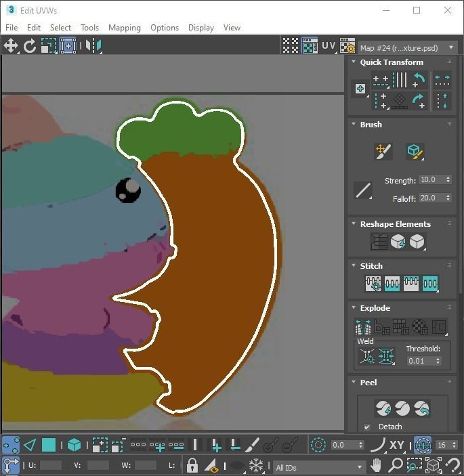The image size is (464, 476).
Task: Click Grow selection icon
Action: (x=100, y=445)
